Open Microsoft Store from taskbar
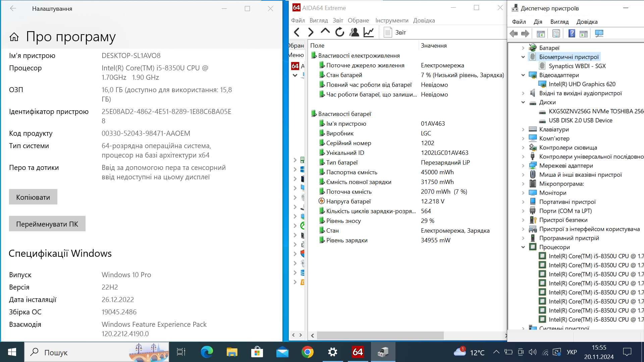 [257, 352]
